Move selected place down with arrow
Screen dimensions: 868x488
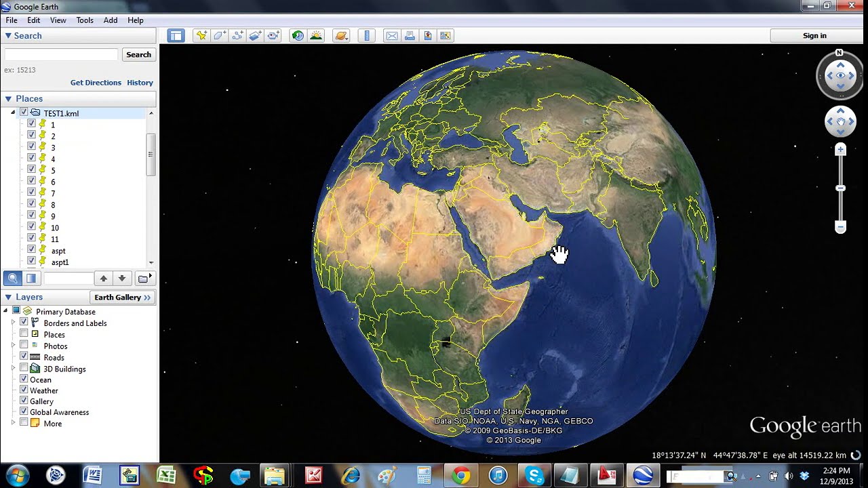[x=121, y=278]
